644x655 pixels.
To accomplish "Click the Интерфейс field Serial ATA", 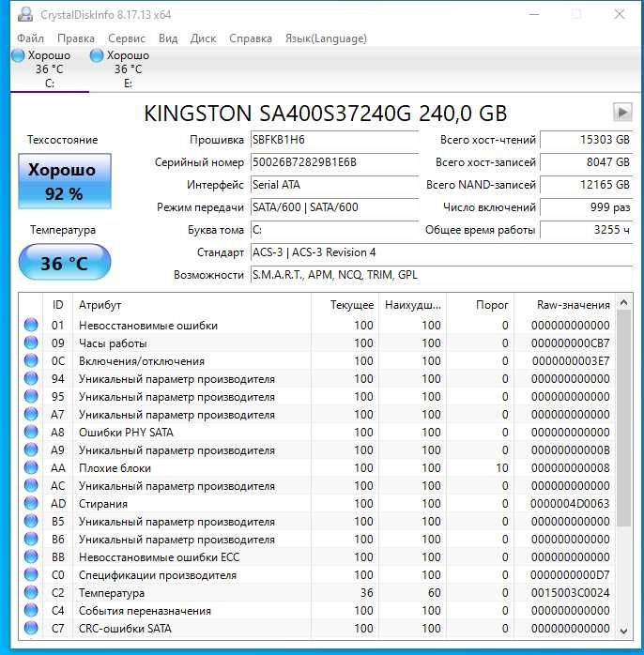I will point(334,185).
